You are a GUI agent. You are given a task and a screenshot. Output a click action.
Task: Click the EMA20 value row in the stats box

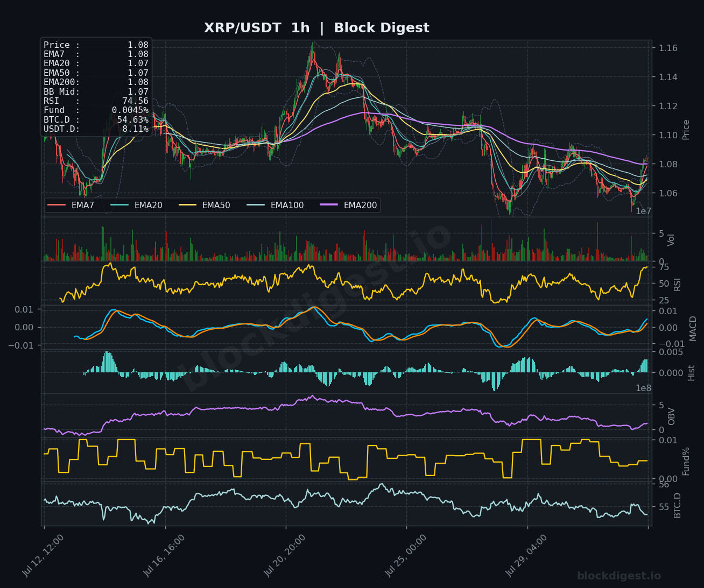[96, 63]
